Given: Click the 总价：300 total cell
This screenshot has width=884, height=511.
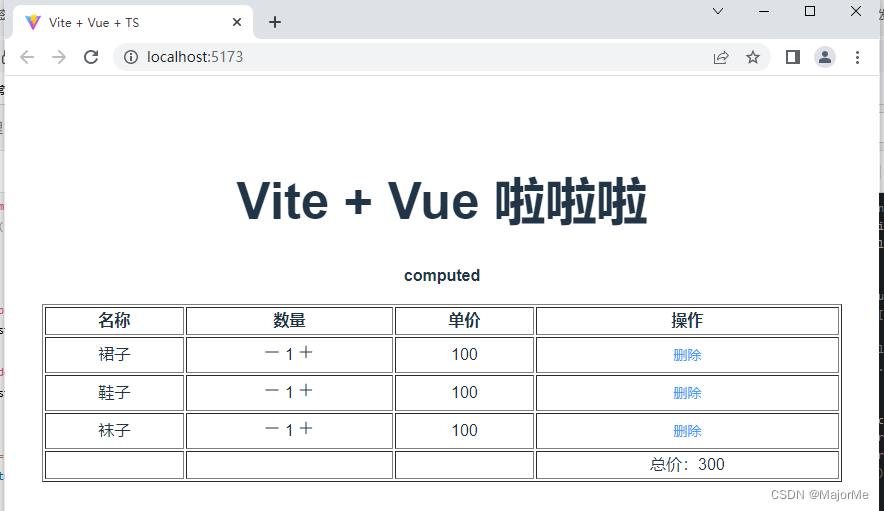Looking at the screenshot, I should pos(687,465).
